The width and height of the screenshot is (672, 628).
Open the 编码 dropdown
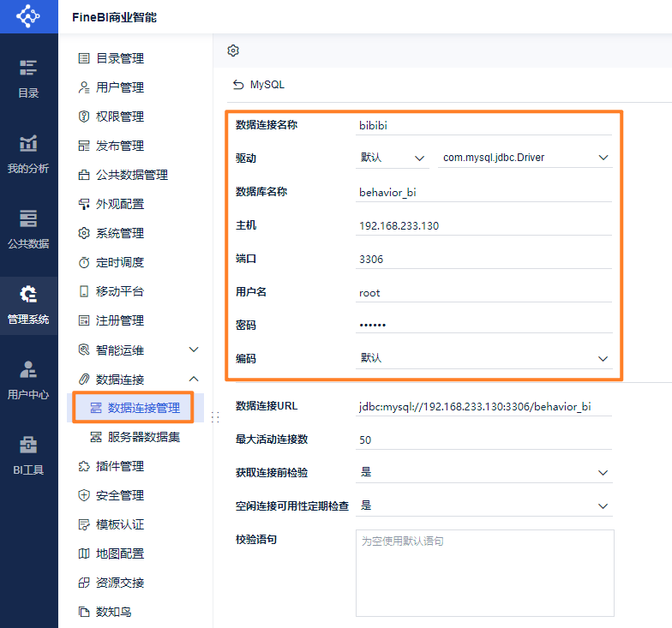pyautogui.click(x=483, y=358)
